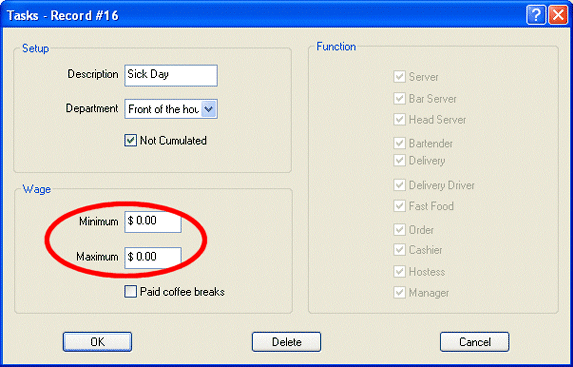Click the Description field with Sick Day
Image resolution: width=573 pixels, height=367 pixels.
(x=171, y=75)
